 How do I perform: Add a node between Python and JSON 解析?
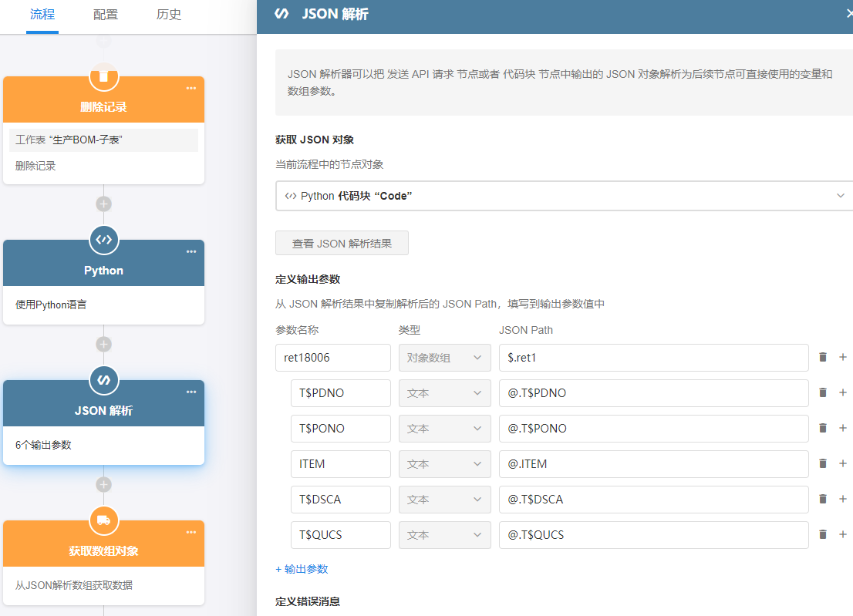pyautogui.click(x=103, y=344)
